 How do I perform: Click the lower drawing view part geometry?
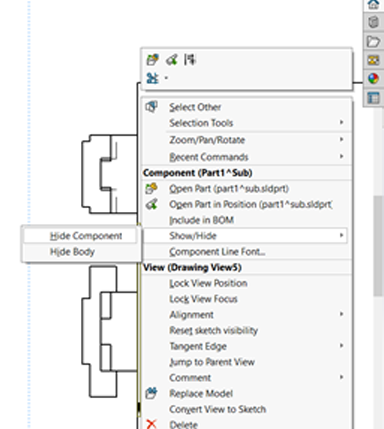[109, 331]
